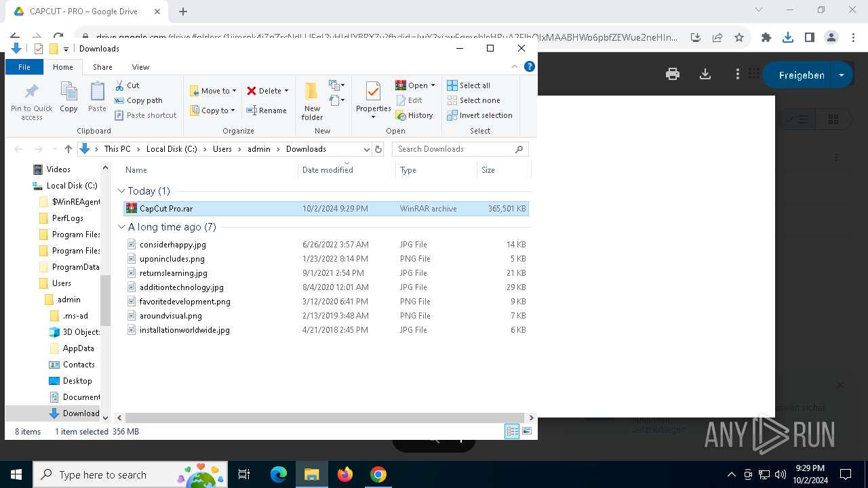868x488 pixels.
Task: Switch to the View ribbon tab
Action: pos(140,67)
